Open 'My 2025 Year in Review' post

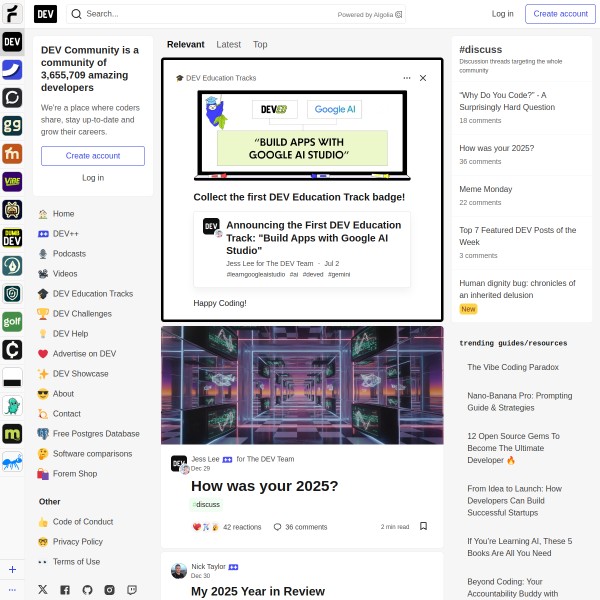click(x=258, y=591)
